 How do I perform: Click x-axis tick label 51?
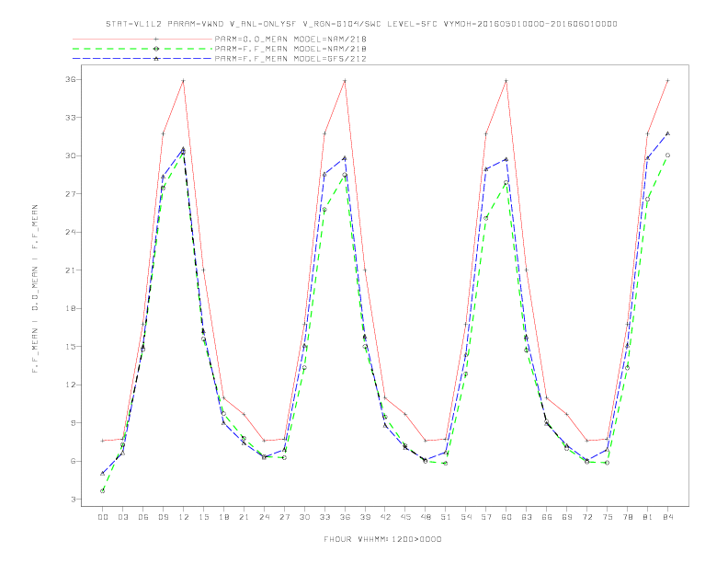[446, 517]
